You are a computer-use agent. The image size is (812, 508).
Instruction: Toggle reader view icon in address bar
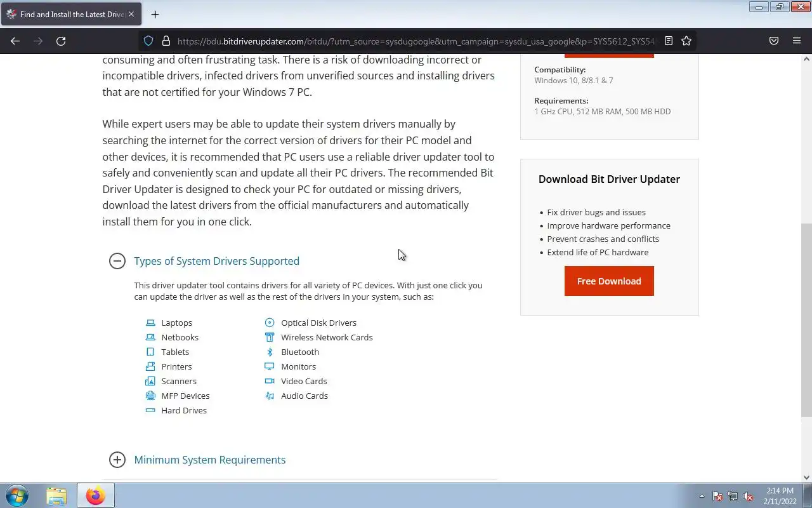pos(669,41)
